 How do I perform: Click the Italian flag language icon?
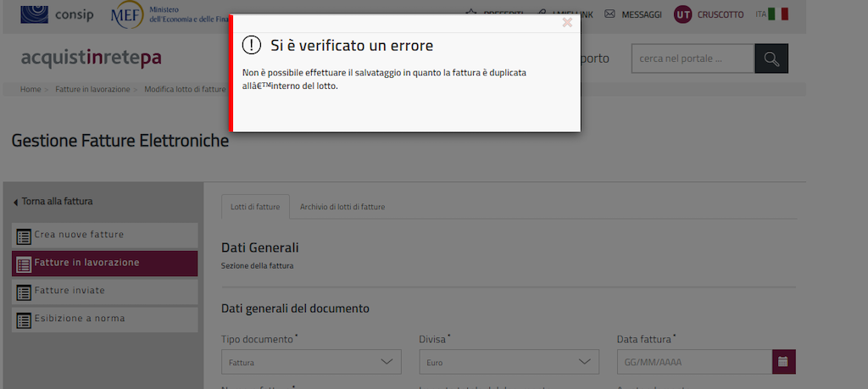(778, 14)
